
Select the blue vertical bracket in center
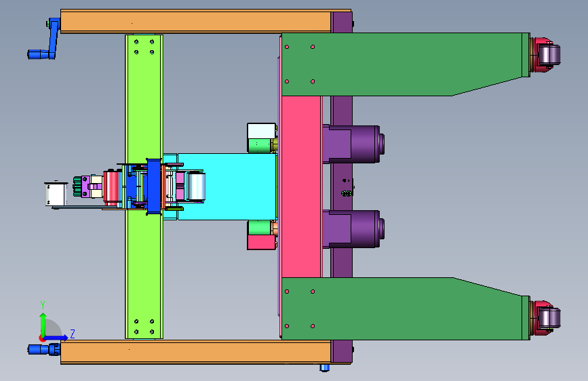(154, 186)
